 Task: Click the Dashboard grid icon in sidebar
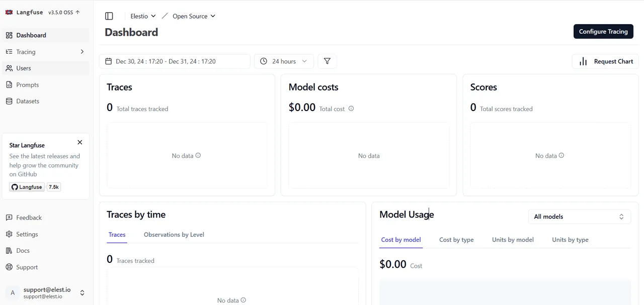tap(9, 35)
